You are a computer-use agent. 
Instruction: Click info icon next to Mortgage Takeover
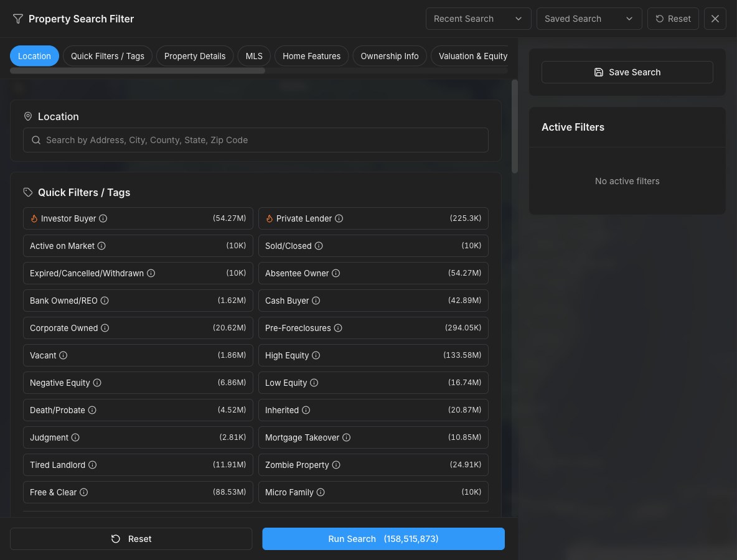click(x=347, y=437)
